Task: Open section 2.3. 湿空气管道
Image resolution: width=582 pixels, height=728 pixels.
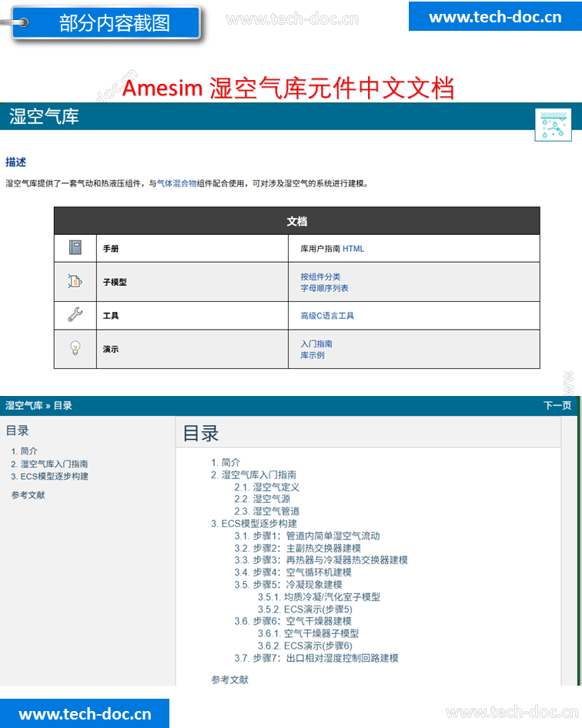Action: [267, 512]
